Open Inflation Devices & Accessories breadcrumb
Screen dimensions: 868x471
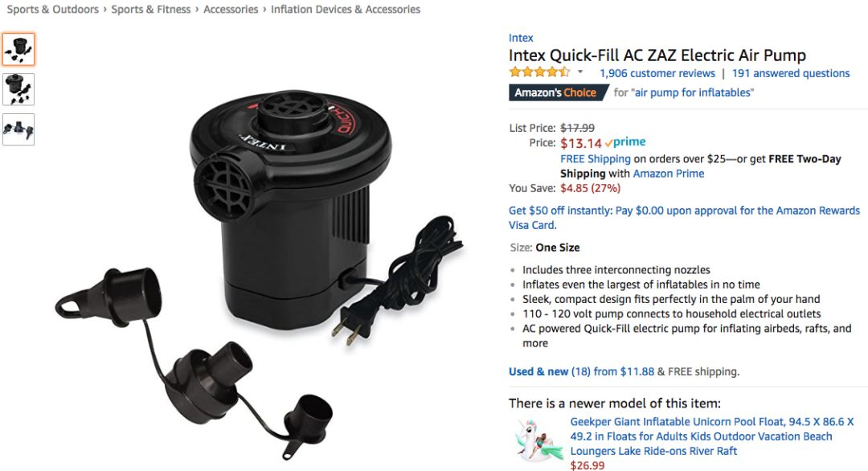pyautogui.click(x=346, y=10)
